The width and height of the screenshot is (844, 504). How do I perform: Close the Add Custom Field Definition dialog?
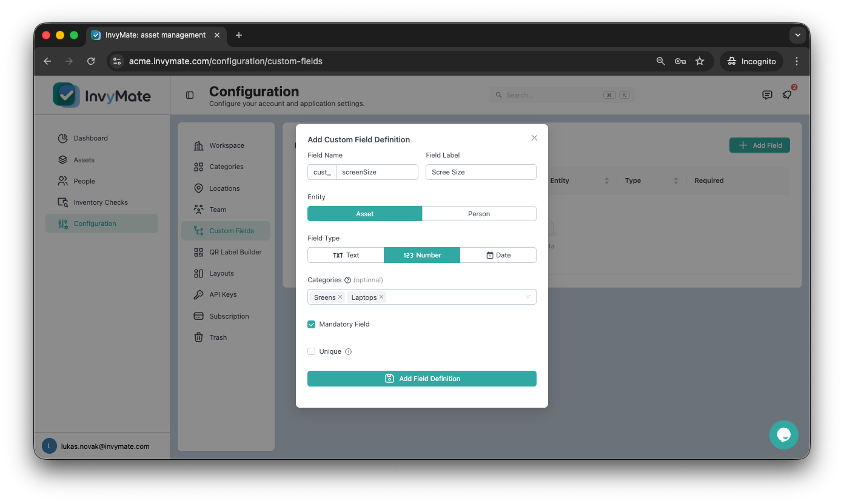pos(534,138)
